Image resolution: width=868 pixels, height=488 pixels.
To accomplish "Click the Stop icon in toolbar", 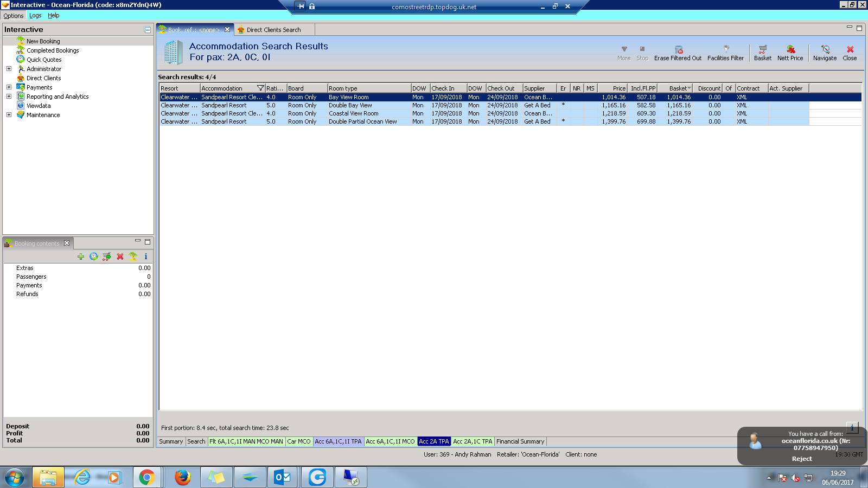I will coord(642,49).
